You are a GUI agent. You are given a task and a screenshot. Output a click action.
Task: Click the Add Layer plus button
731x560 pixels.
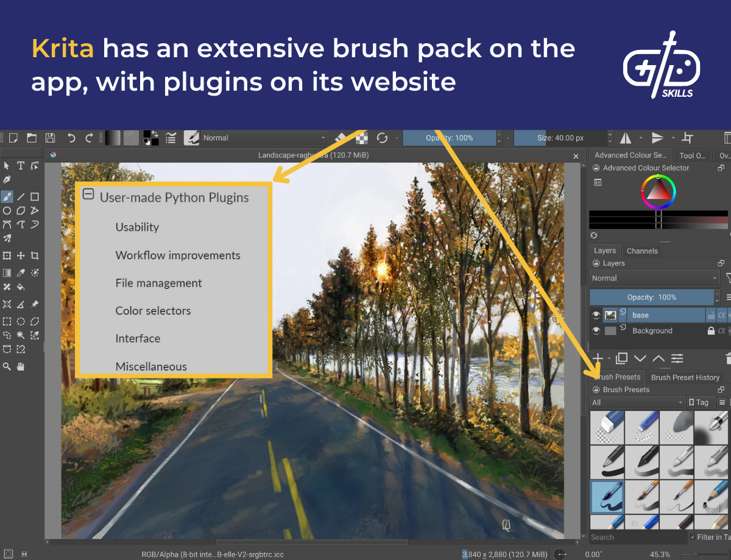tap(597, 358)
